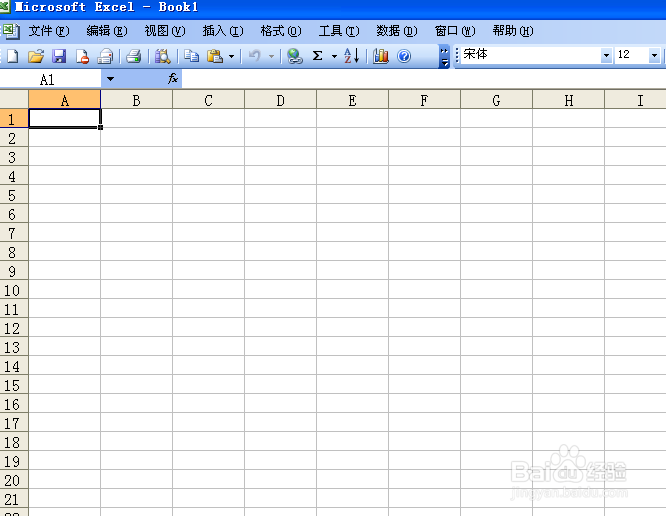Select row 10 header
The width and height of the screenshot is (666, 516).
pos(14,290)
